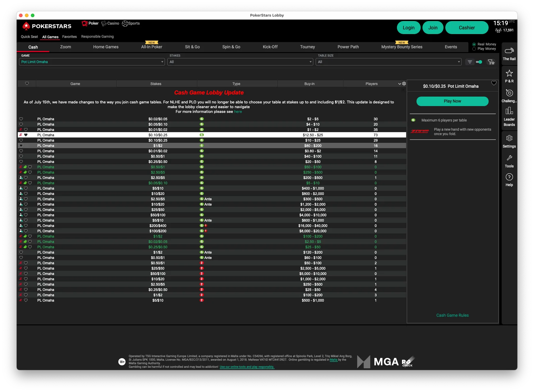Click the heart column header icon
The width and height of the screenshot is (534, 392).
(x=27, y=84)
